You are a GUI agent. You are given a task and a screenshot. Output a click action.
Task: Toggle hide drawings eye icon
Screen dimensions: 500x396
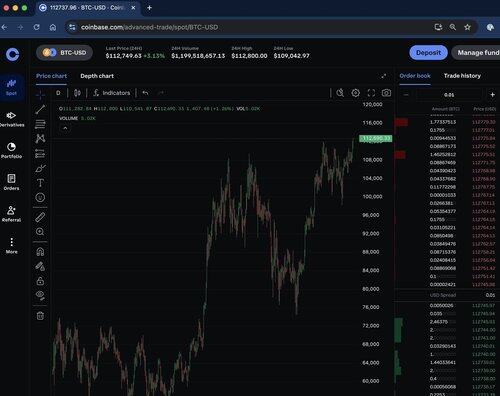pos(40,295)
